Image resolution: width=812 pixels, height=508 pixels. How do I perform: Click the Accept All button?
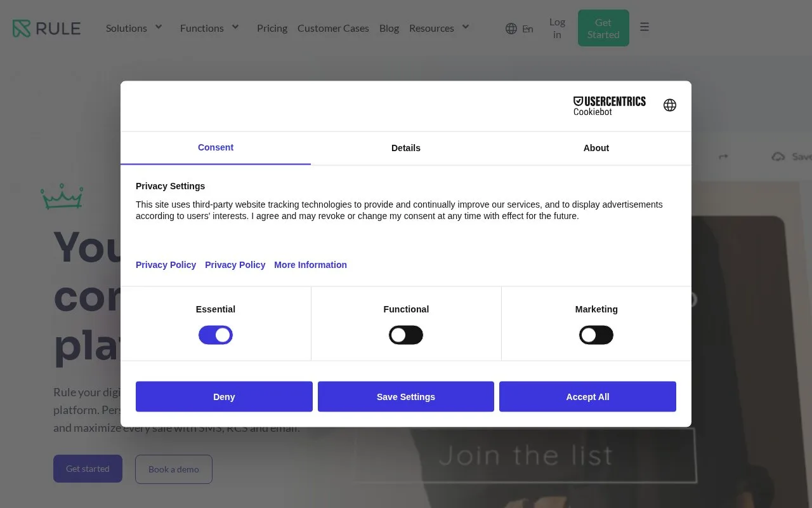tap(587, 397)
